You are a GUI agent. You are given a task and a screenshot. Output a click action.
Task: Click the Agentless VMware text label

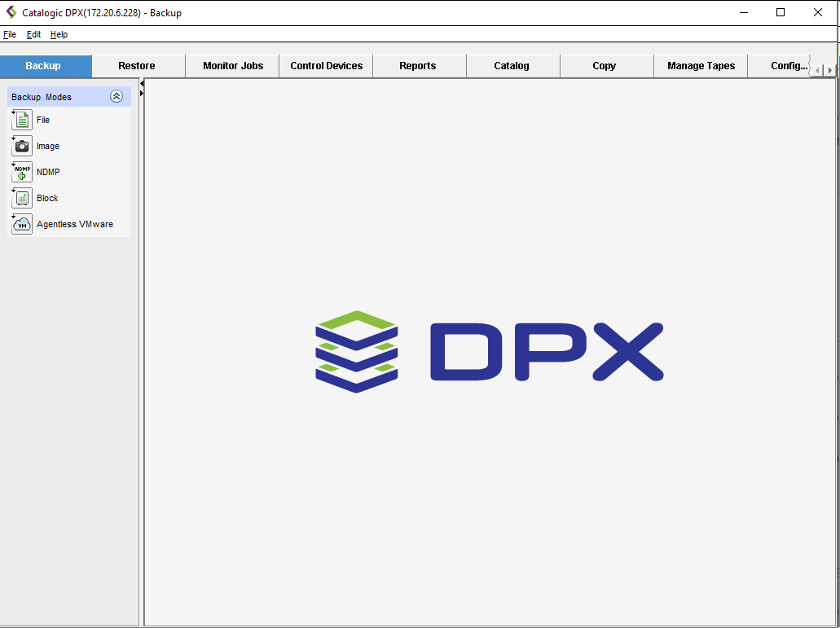click(75, 224)
